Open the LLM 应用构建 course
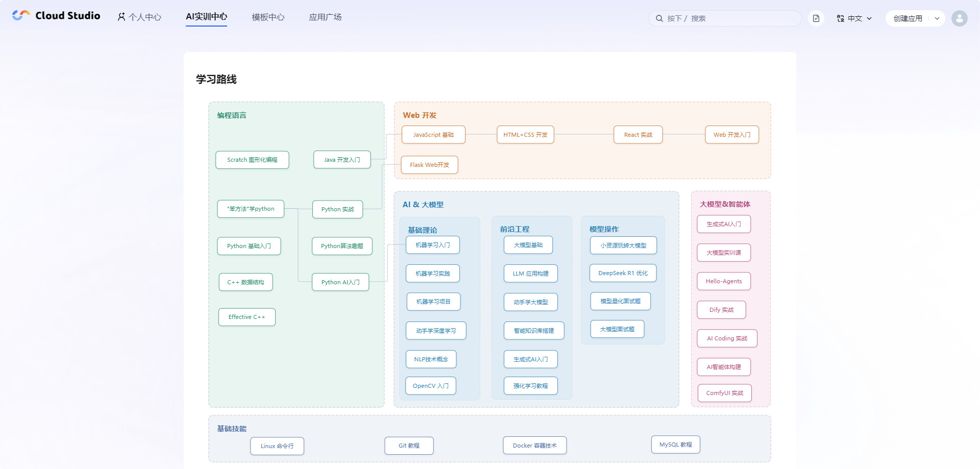 coord(531,274)
